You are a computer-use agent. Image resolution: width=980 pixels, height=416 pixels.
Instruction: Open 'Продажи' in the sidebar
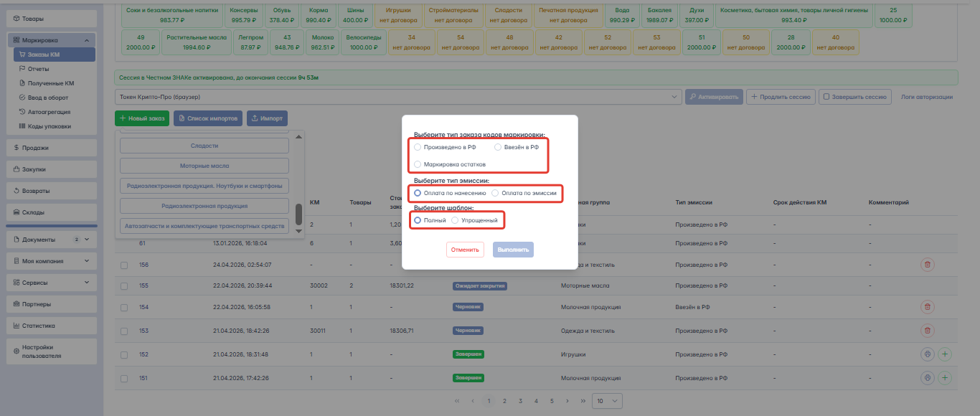click(52, 148)
